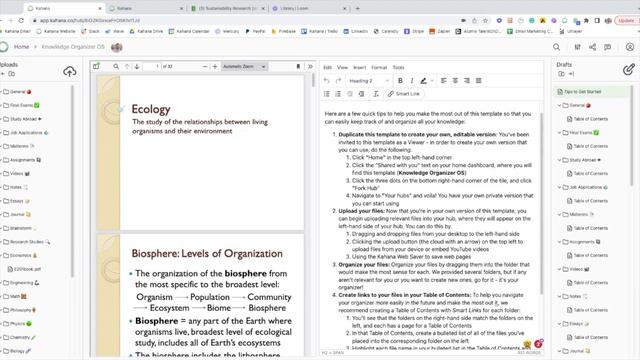Collapse the Study Abroad folder in Drafts
640x360 pixels.
pyautogui.click(x=559, y=160)
